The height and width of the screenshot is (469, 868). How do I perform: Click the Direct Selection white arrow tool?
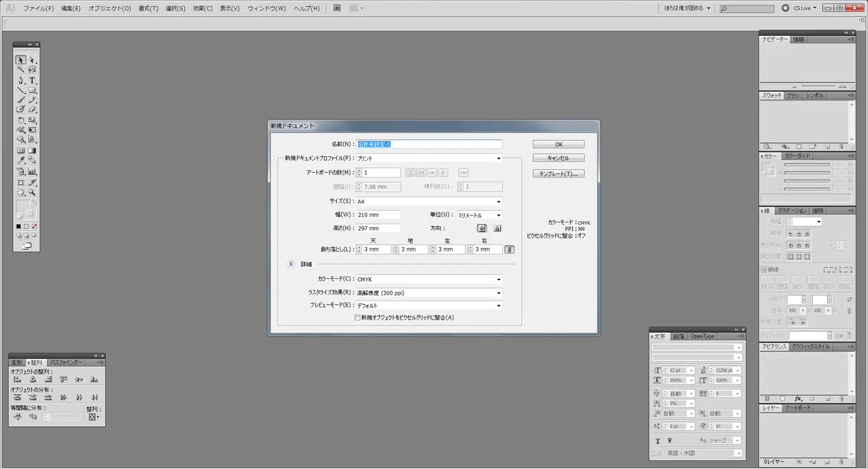32,60
